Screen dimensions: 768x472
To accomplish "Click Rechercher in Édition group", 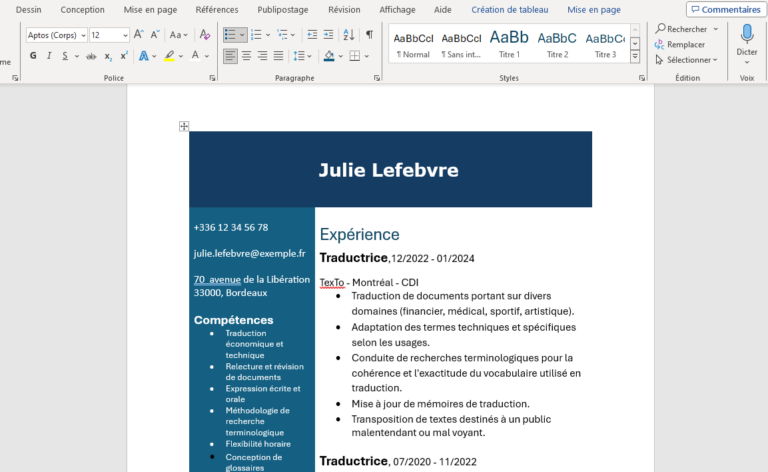I will click(681, 29).
